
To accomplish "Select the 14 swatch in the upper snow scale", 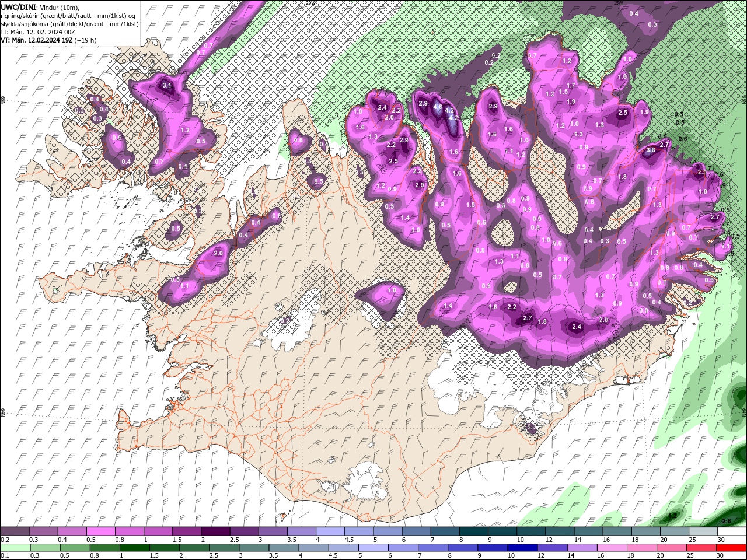I will [x=588, y=531].
